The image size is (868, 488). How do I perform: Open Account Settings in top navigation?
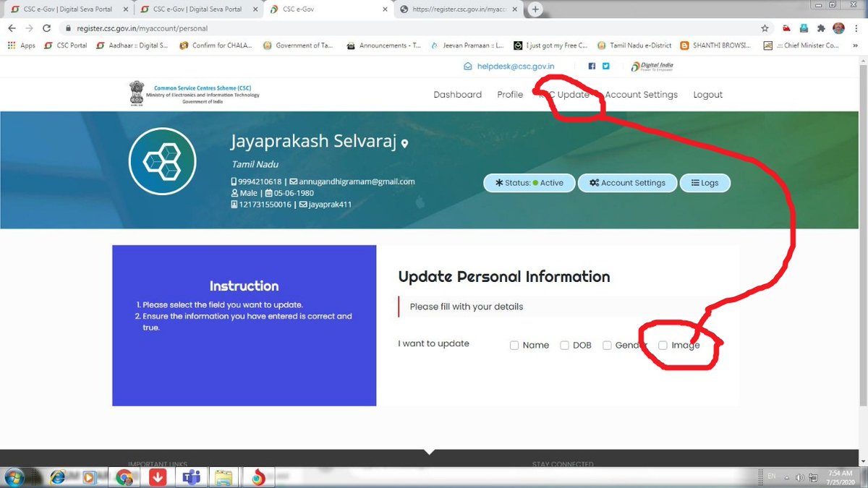[x=642, y=95]
